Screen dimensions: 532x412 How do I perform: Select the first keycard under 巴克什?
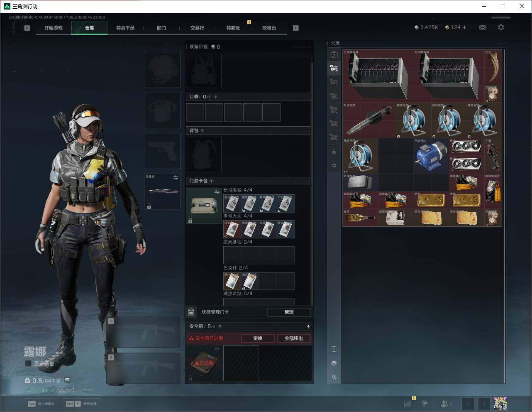(x=232, y=281)
